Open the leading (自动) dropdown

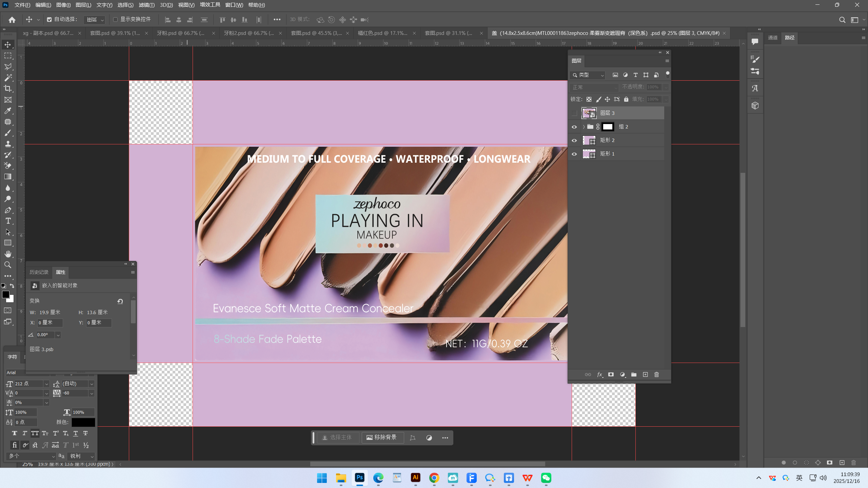coord(91,384)
